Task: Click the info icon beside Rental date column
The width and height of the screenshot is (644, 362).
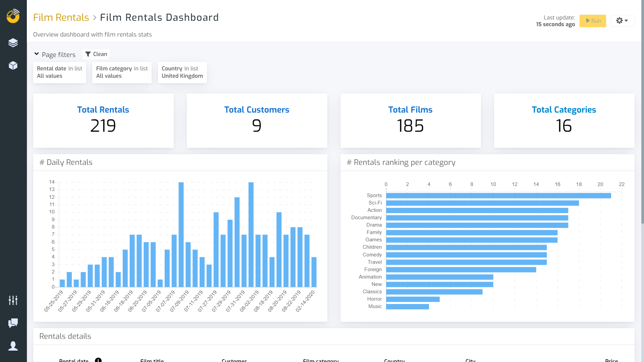Action: [98, 360]
